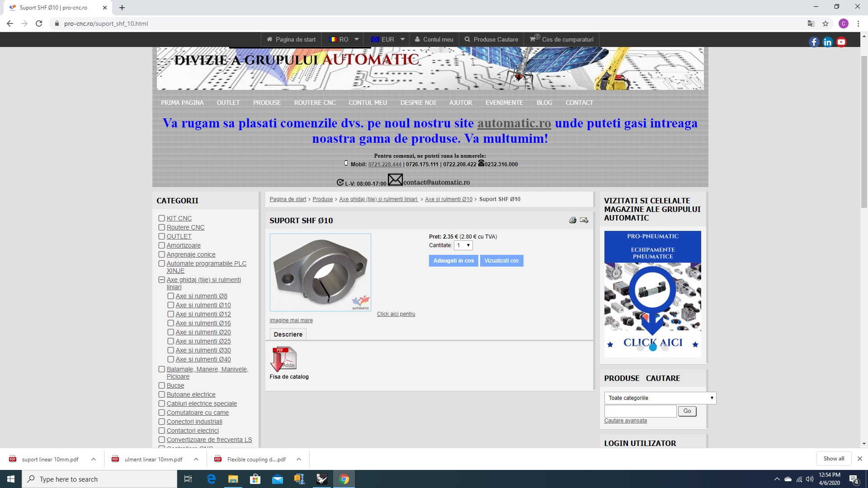Open the Cantitate quantity dropdown
This screenshot has height=488, width=868.
point(463,245)
